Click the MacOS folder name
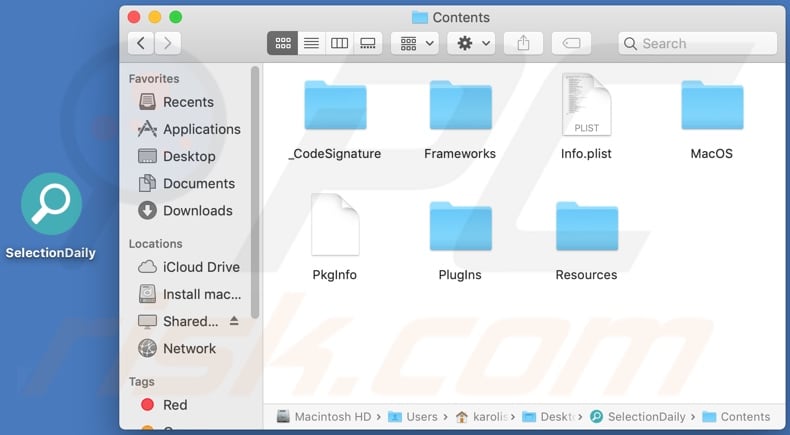Image resolution: width=790 pixels, height=435 pixels. tap(711, 154)
